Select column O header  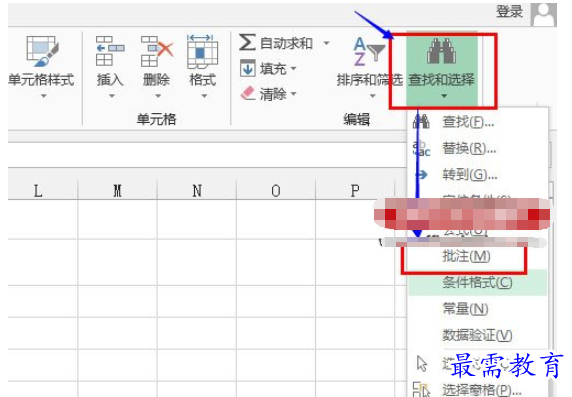(276, 190)
